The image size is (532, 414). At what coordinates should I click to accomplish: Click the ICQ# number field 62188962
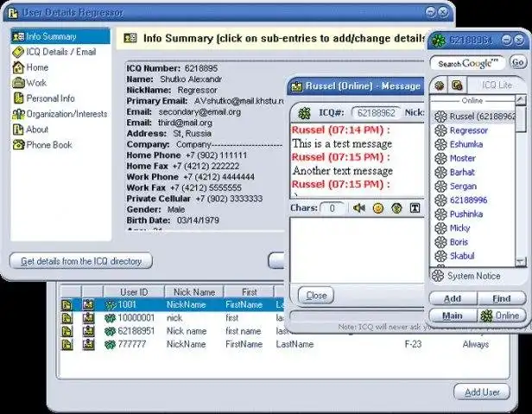377,113
